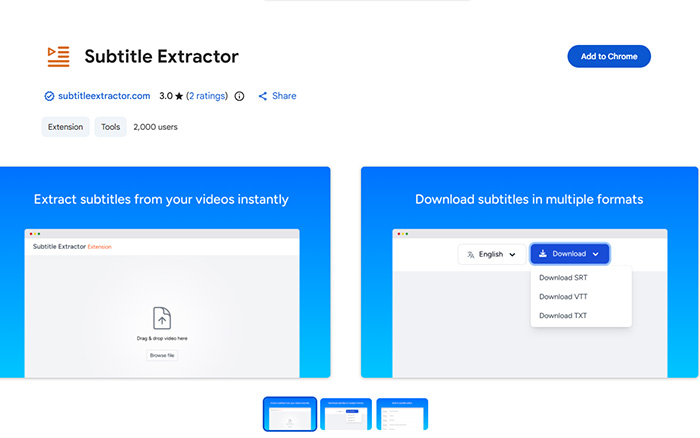Viewport: 700px width, 438px height.
Task: Click the '2,000 users' text
Action: pyautogui.click(x=155, y=127)
